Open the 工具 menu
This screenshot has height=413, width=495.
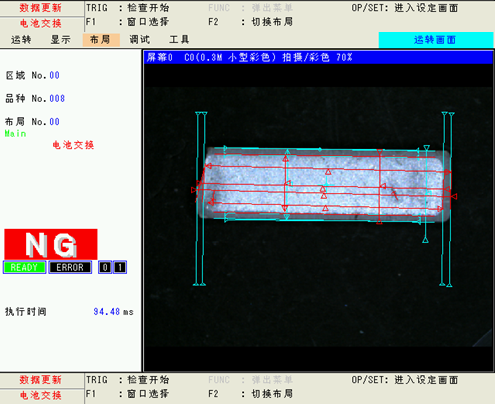179,40
